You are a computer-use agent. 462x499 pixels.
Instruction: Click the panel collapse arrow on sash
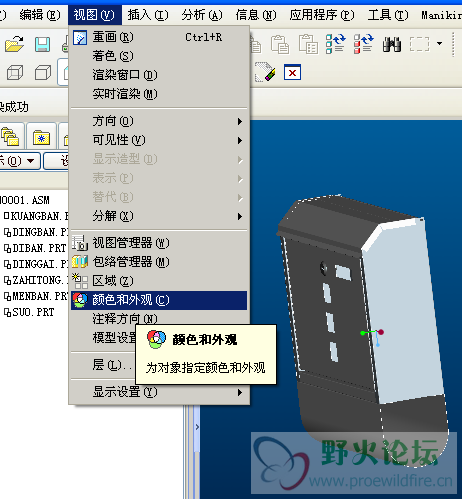coord(197,427)
